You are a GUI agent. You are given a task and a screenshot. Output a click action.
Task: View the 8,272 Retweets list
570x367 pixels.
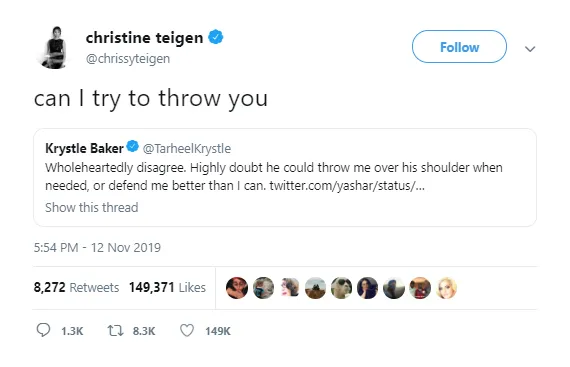76,287
